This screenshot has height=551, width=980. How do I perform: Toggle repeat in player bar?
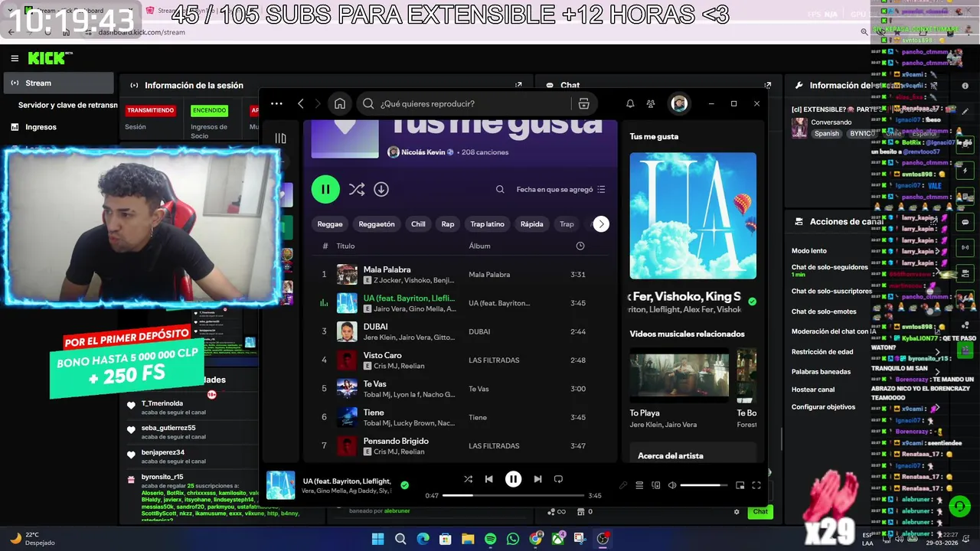click(x=558, y=479)
